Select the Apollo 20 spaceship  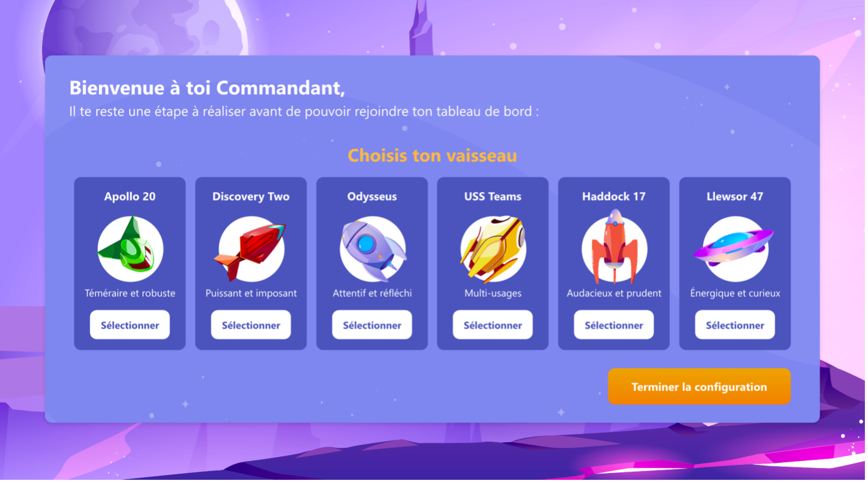pyautogui.click(x=130, y=325)
